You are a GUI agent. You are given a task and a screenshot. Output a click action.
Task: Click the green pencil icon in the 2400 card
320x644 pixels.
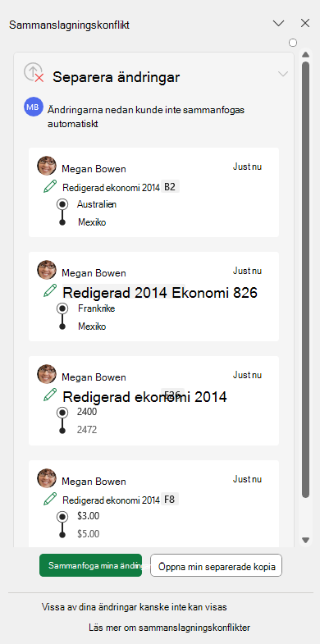pyautogui.click(x=50, y=395)
